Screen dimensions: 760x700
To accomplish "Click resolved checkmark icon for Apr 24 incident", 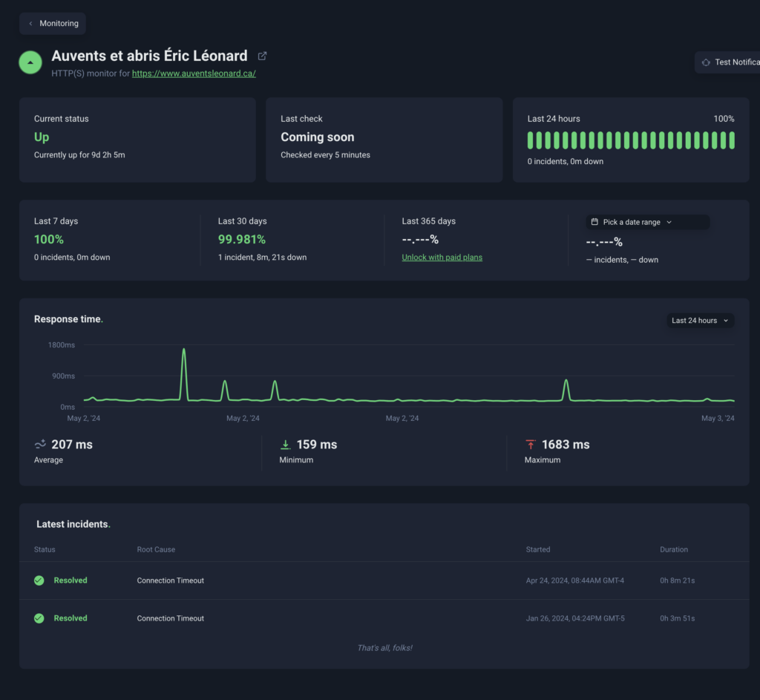I will pos(39,580).
